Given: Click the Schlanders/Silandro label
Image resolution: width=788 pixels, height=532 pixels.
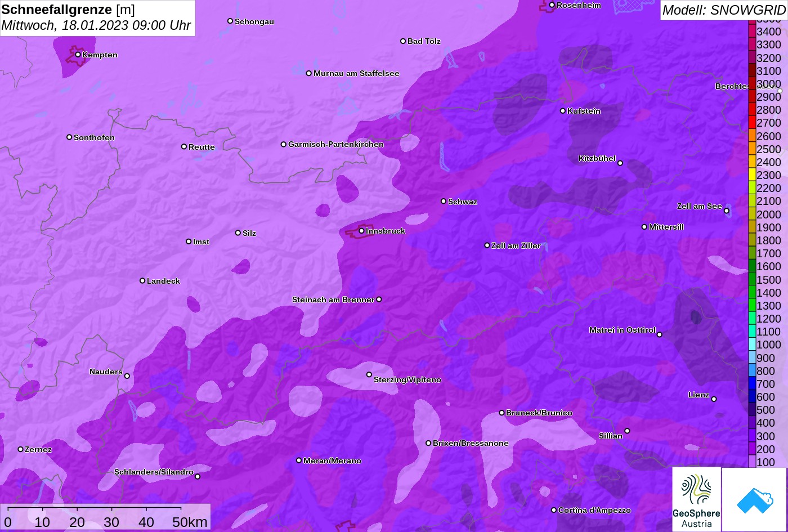Looking at the screenshot, I should [154, 472].
